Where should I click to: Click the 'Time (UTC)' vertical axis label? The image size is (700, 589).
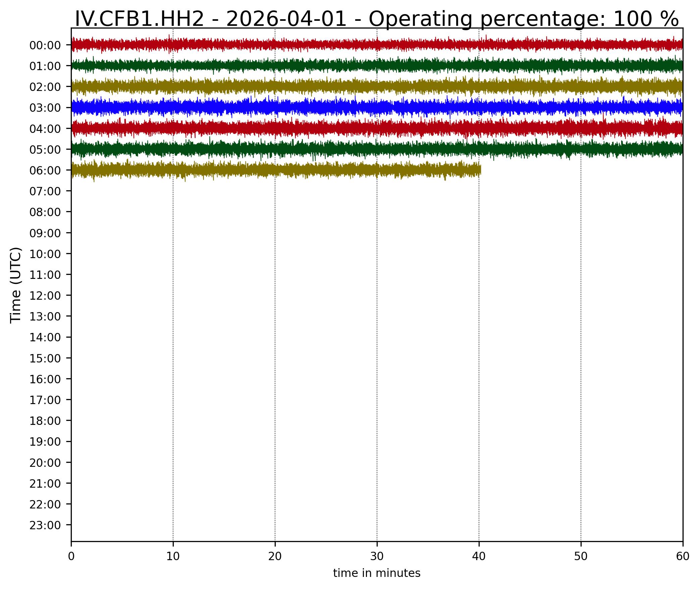coord(16,285)
